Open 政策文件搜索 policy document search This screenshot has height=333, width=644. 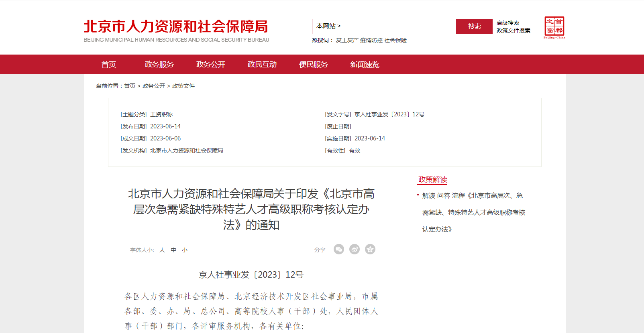[x=513, y=30]
